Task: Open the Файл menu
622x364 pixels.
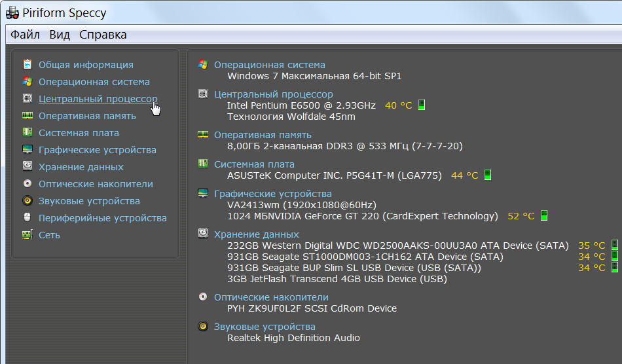Action: click(x=25, y=35)
